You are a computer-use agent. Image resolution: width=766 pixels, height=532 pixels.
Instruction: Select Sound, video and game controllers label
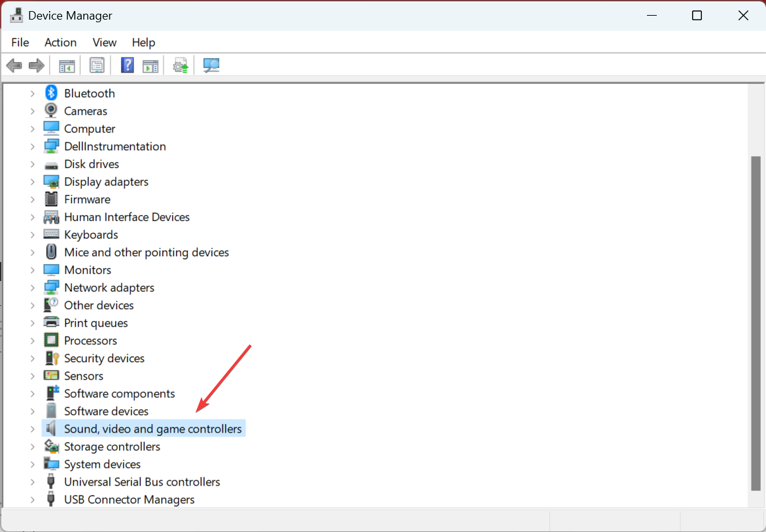153,429
